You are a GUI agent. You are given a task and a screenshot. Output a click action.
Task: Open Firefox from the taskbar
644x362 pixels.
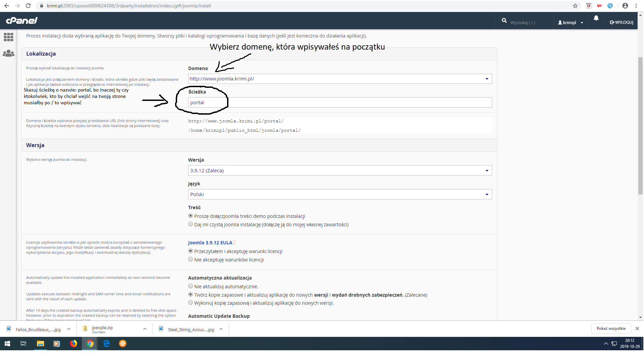click(73, 344)
